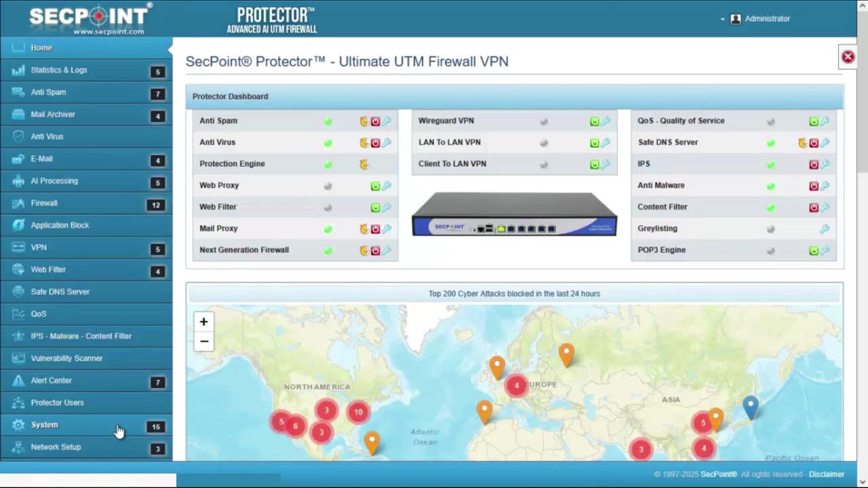Image resolution: width=868 pixels, height=488 pixels.
Task: Click the Administrator user icon
Action: [x=736, y=19]
